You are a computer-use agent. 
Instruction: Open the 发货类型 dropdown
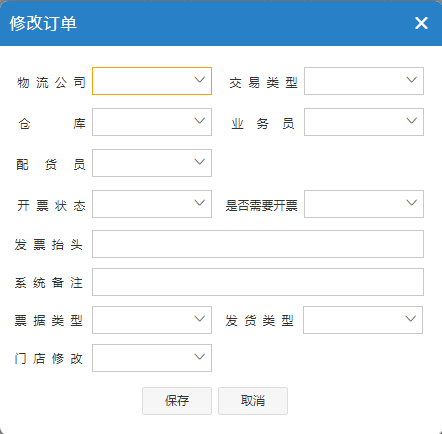tap(363, 320)
